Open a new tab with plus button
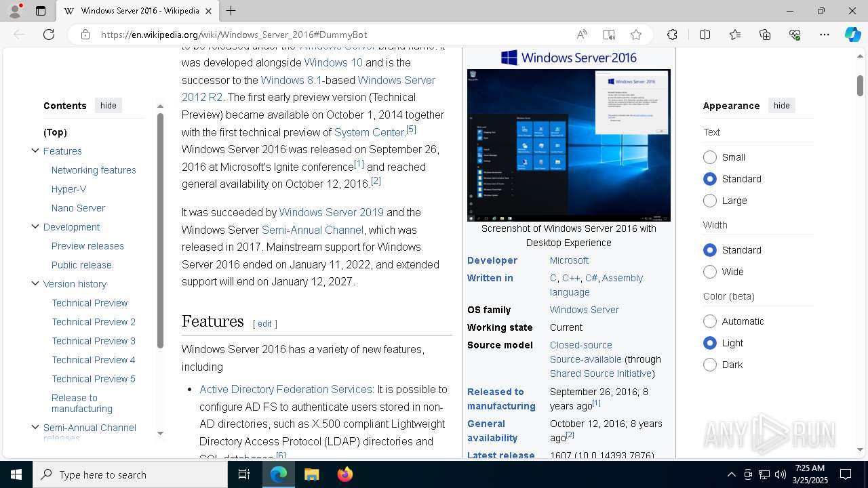This screenshot has height=488, width=868. pos(231,11)
